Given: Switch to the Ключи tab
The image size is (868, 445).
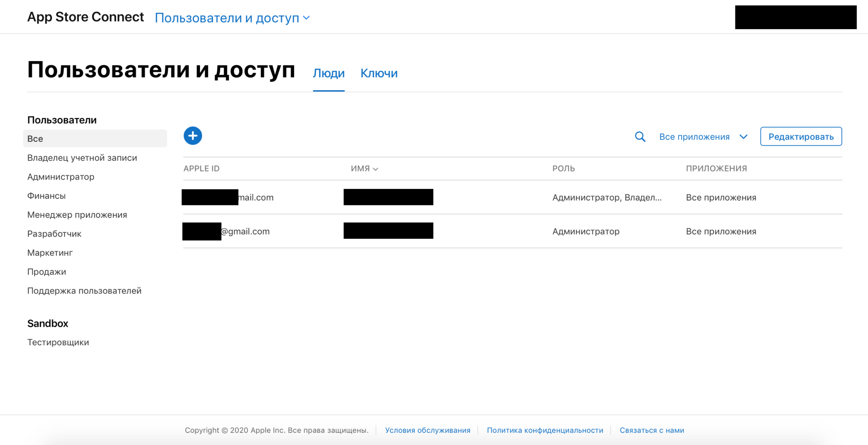Looking at the screenshot, I should [378, 73].
